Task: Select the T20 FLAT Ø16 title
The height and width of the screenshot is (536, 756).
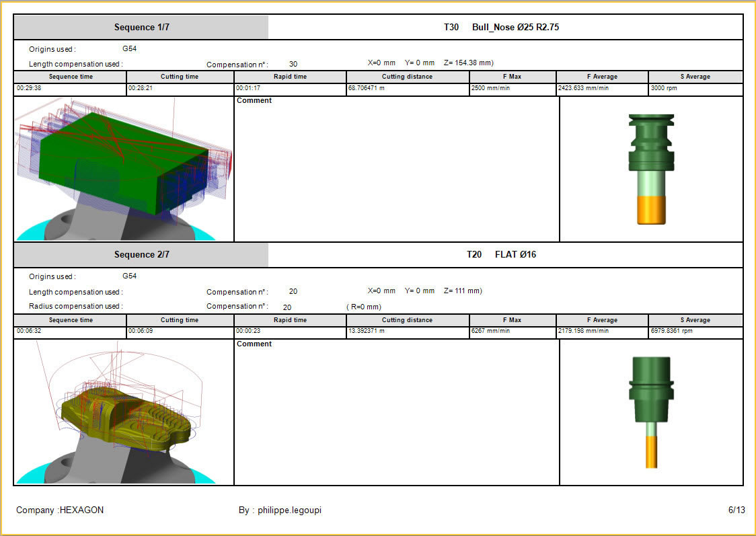Action: (501, 255)
